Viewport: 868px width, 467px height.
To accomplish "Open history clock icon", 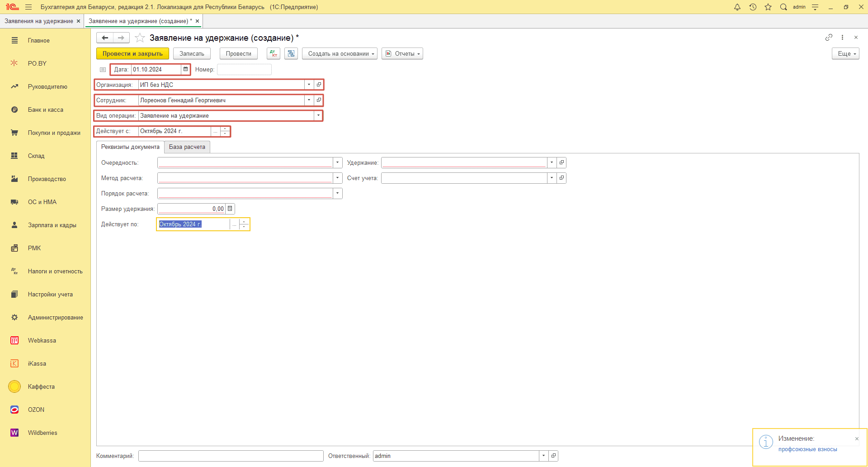I will (753, 7).
